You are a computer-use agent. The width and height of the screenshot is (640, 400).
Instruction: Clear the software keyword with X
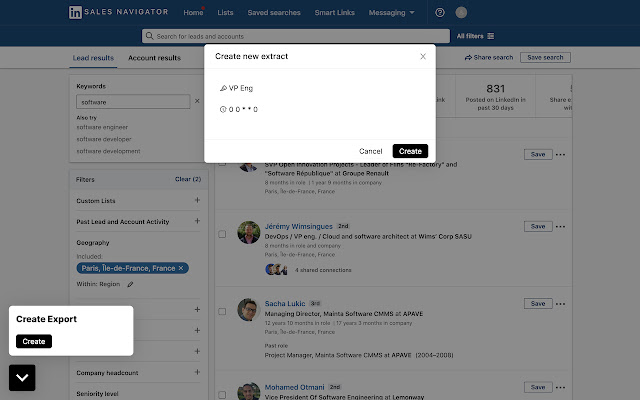(x=197, y=101)
